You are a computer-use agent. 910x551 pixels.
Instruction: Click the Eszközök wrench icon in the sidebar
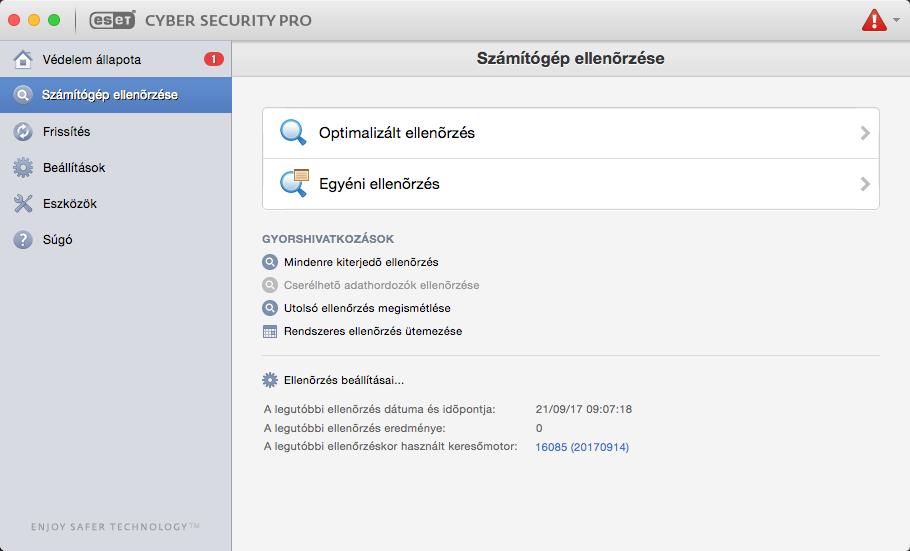point(23,203)
